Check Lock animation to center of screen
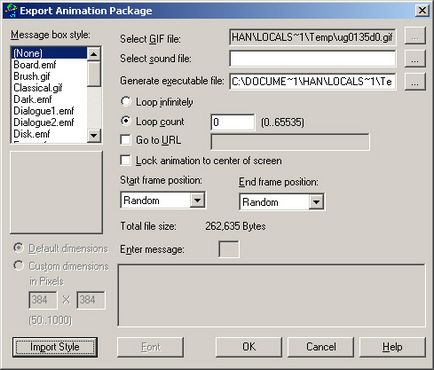The image size is (434, 370). coord(126,160)
